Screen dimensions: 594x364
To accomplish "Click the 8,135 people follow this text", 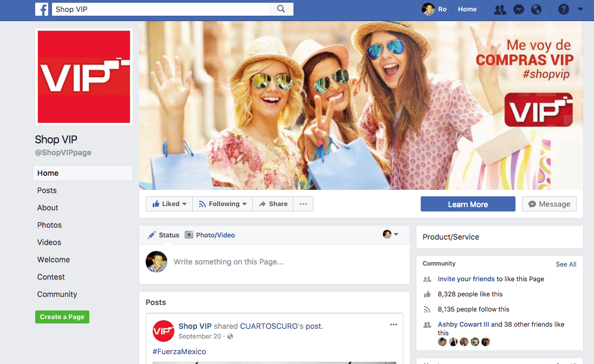I will click(x=474, y=309).
